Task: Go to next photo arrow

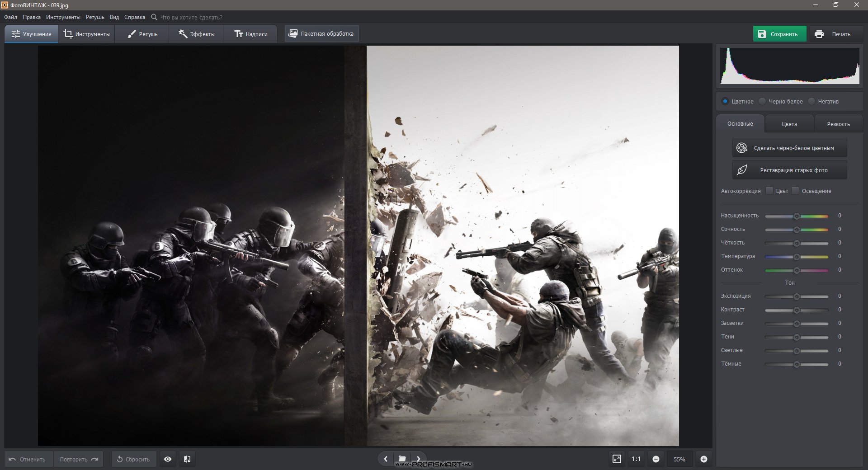Action: pyautogui.click(x=418, y=459)
